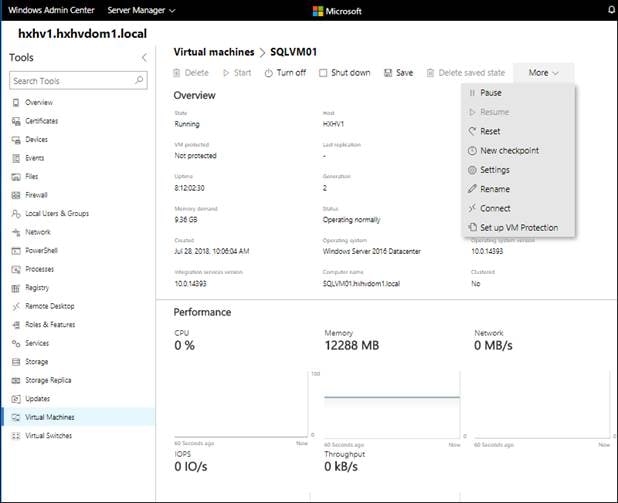Click the Processes tool icon
Viewport: 618px width, 503px height.
point(16,269)
